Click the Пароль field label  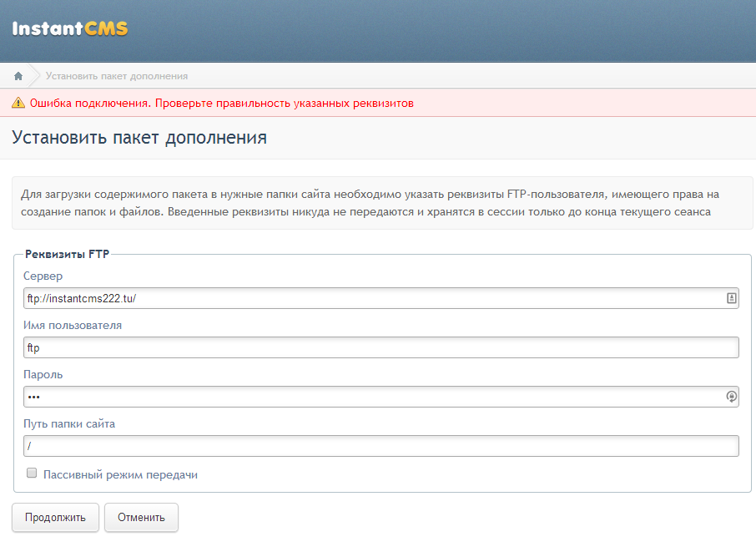[x=43, y=374]
